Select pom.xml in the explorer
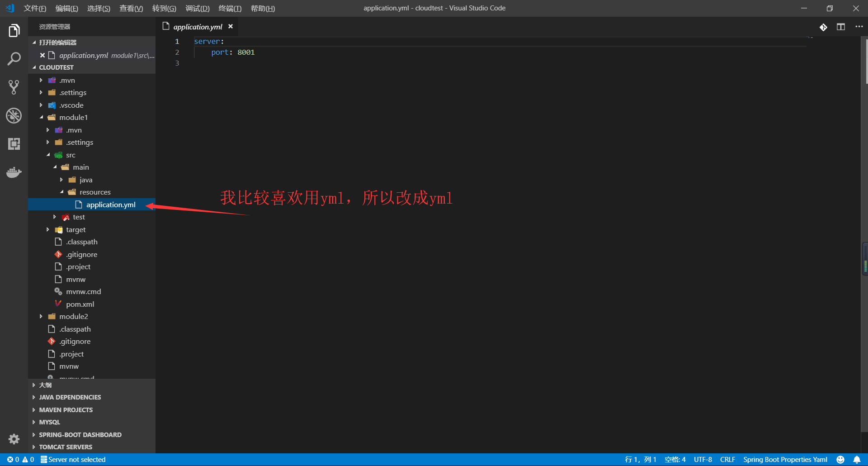The width and height of the screenshot is (868, 466). pos(80,304)
